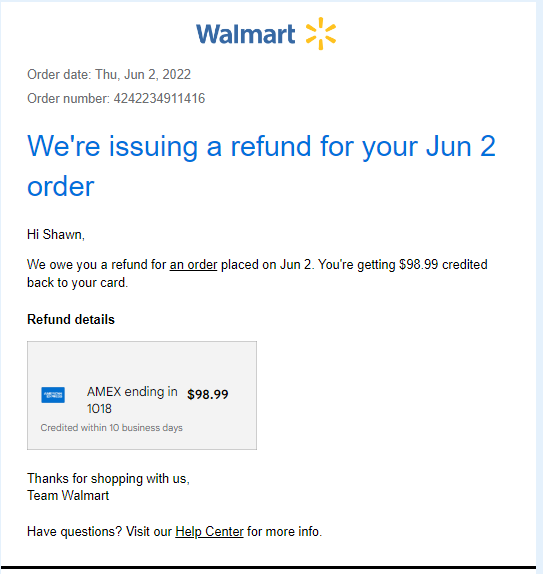Viewport: 543px width, 574px height.
Task: Click the Refund details heading
Action: click(71, 319)
